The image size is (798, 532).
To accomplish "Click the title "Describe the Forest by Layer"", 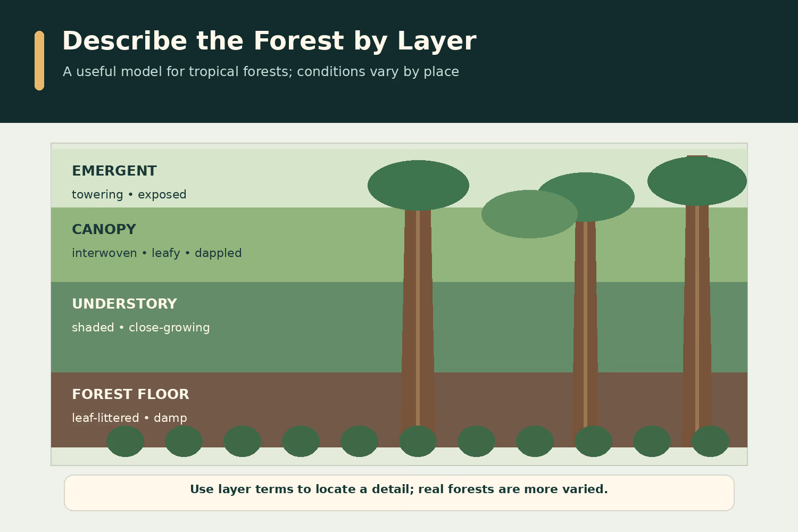I will [269, 41].
